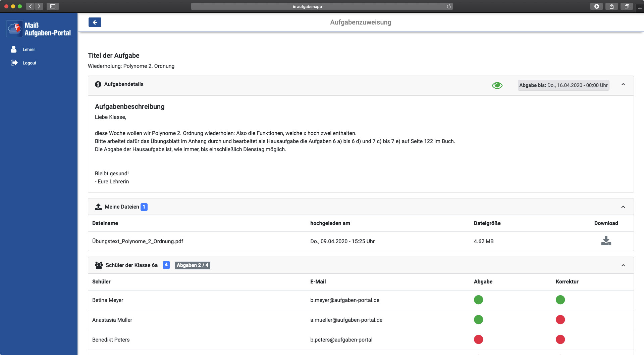Select the Betina Meyer name cell
644x355 pixels.
point(108,300)
